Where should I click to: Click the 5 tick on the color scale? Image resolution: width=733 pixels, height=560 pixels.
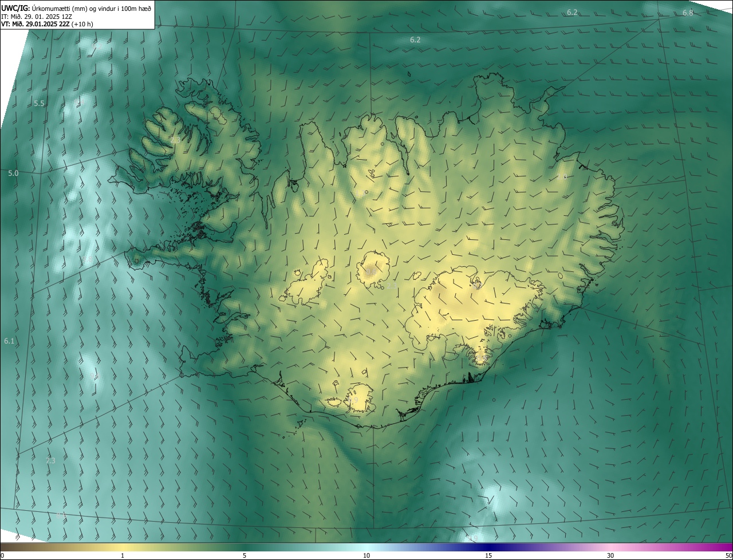coord(245,555)
